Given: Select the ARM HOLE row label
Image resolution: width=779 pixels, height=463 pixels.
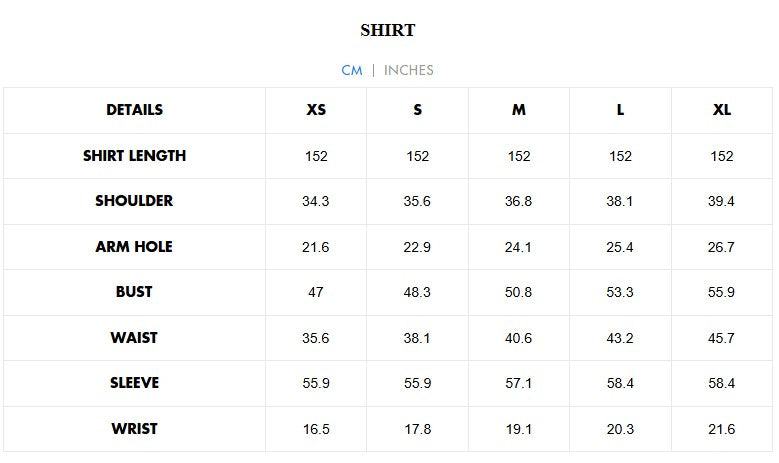Looking at the screenshot, I should [x=134, y=247].
